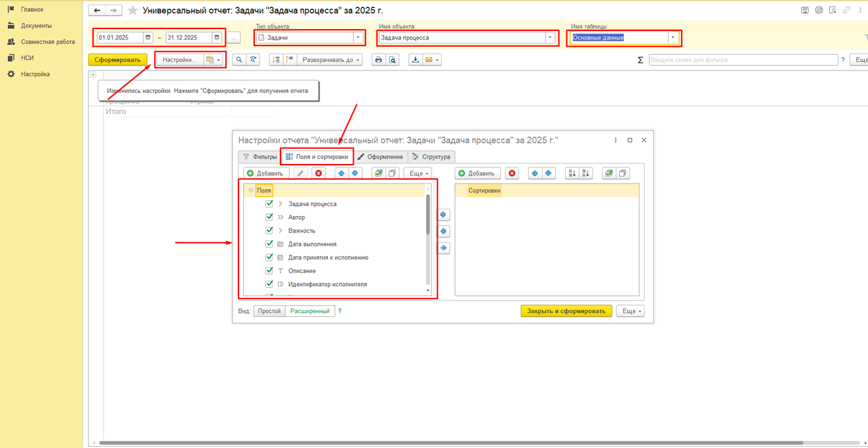Click Добавить in the fields panel
This screenshot has height=448, width=868.
pyautogui.click(x=265, y=173)
